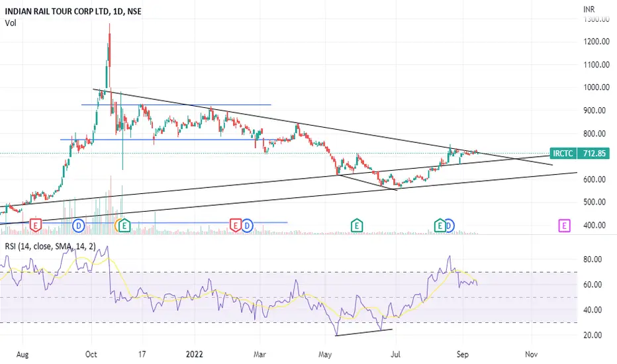Click the blue D dividend marker before Mar
617x364 pixels.
tap(247, 226)
